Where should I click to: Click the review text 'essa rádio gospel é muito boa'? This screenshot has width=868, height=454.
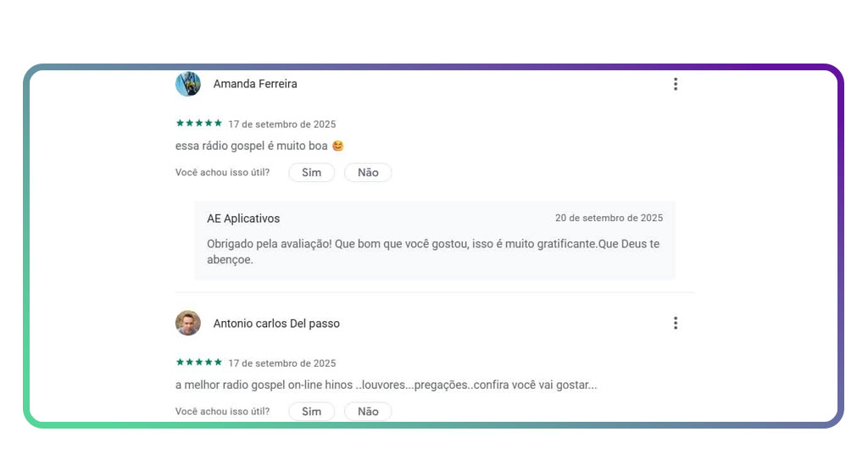(251, 146)
